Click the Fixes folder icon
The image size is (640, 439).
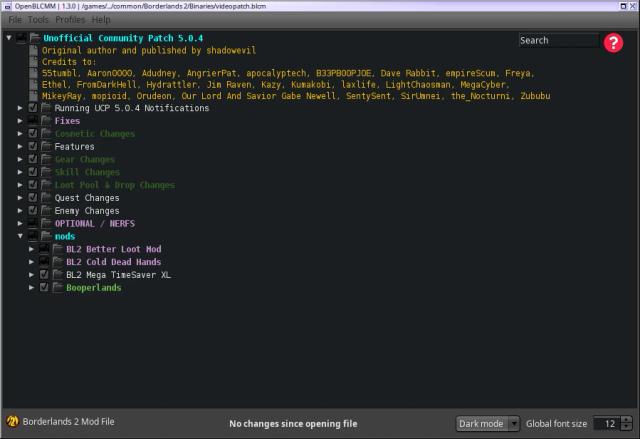tap(46, 121)
